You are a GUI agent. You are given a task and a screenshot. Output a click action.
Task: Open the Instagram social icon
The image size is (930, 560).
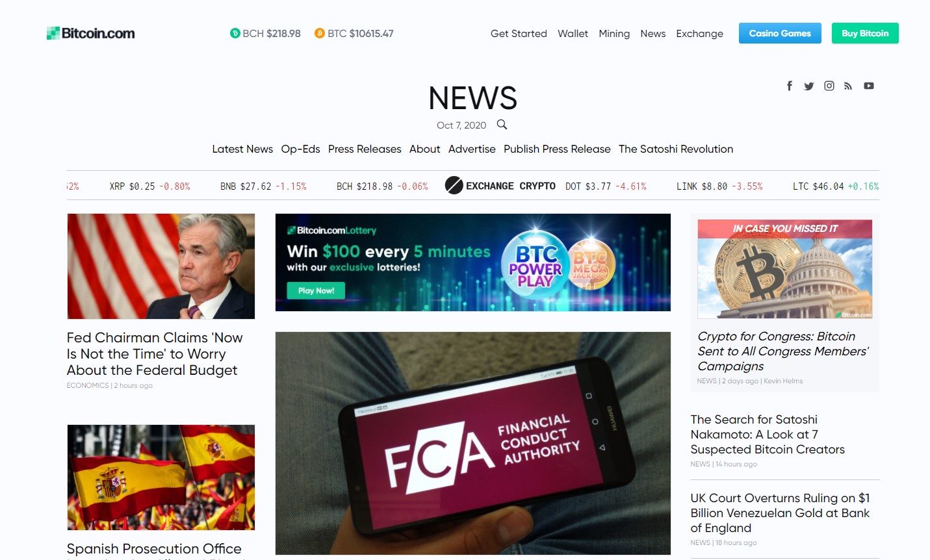click(x=829, y=86)
